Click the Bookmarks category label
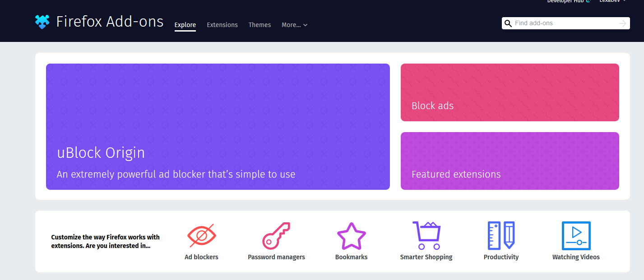The width and height of the screenshot is (644, 280). [x=351, y=257]
